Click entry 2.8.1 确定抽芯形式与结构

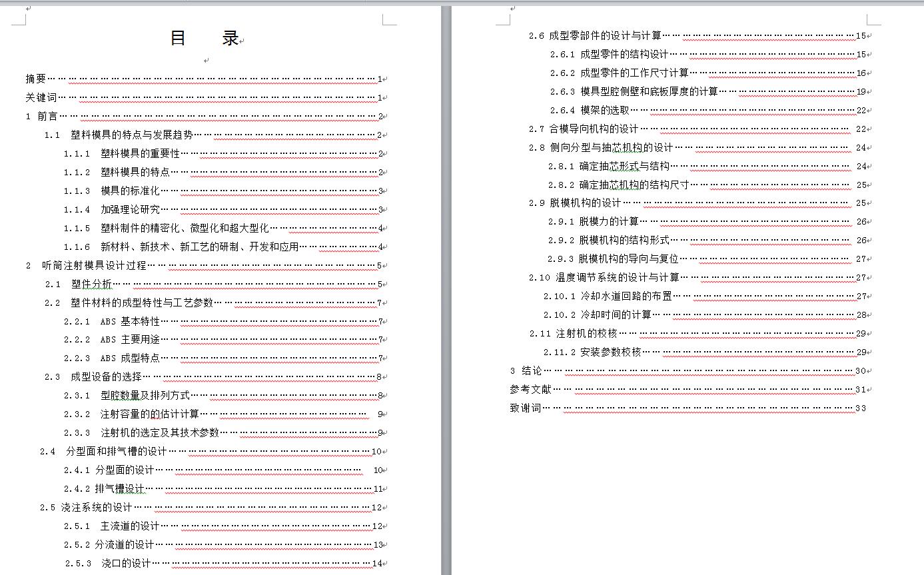tap(707, 166)
